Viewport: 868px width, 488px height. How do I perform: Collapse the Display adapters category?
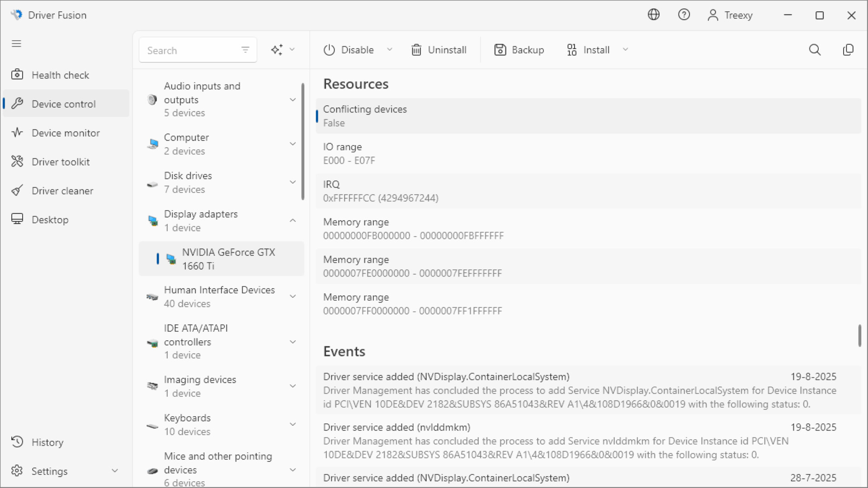tap(293, 221)
